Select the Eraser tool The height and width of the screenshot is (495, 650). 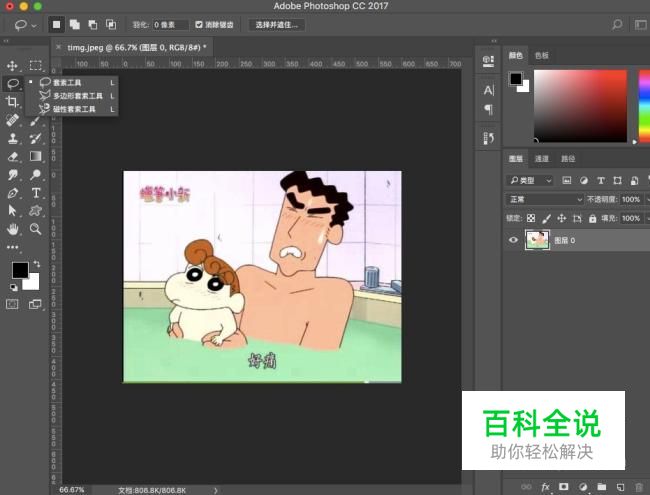(x=12, y=156)
